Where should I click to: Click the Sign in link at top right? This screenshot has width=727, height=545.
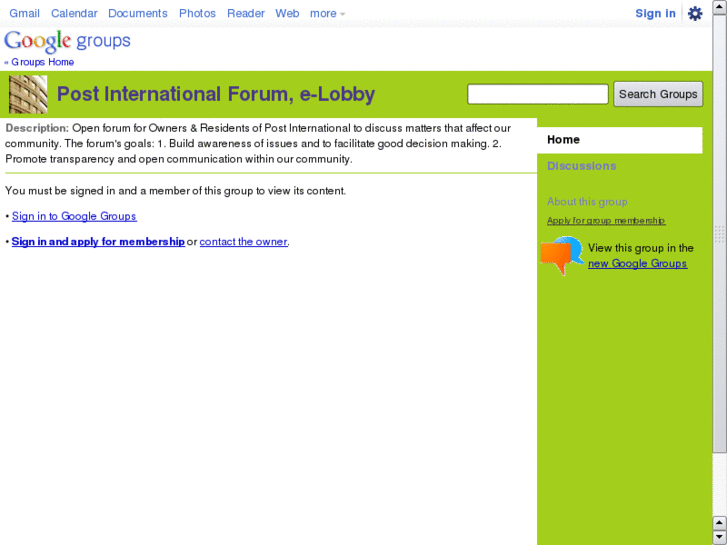click(655, 13)
